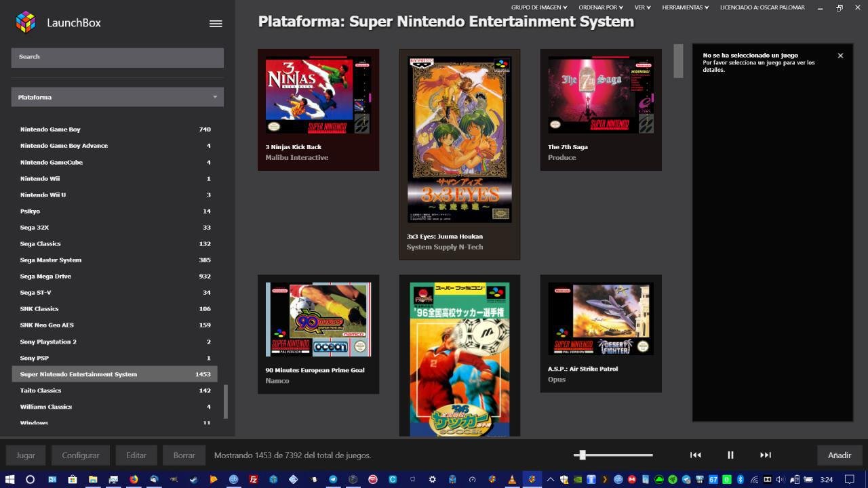The image size is (868, 488).
Task: Select Taito Classics platform
Action: (x=115, y=390)
